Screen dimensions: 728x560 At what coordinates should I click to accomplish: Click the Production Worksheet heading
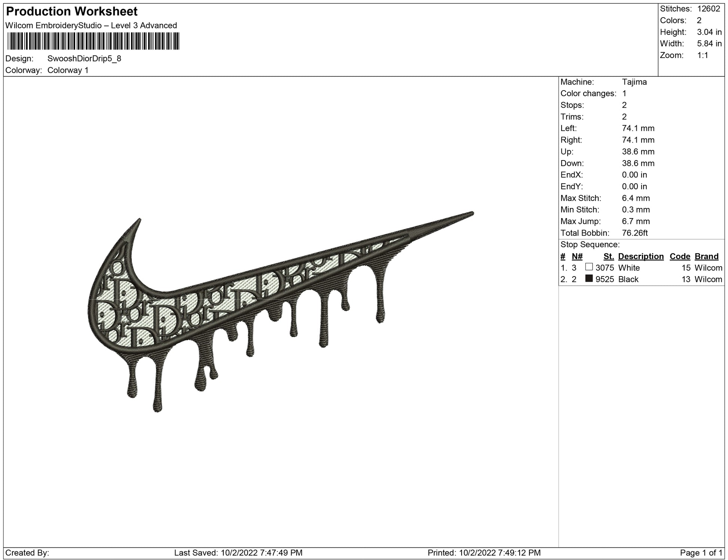72,11
